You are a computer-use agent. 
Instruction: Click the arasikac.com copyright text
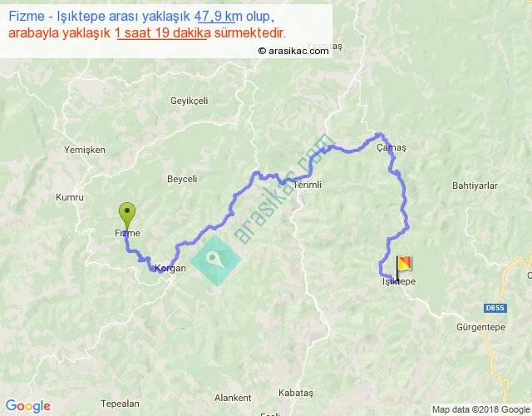(x=293, y=51)
